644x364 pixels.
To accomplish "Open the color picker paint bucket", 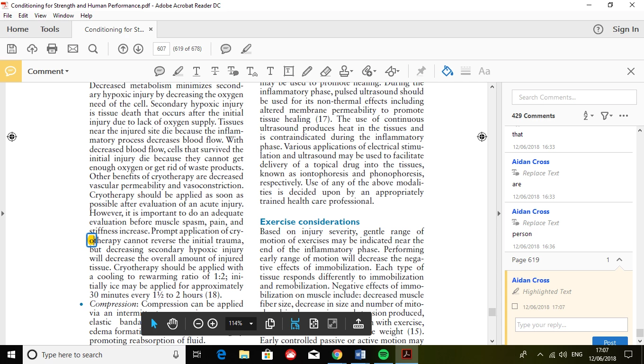I will [x=447, y=71].
